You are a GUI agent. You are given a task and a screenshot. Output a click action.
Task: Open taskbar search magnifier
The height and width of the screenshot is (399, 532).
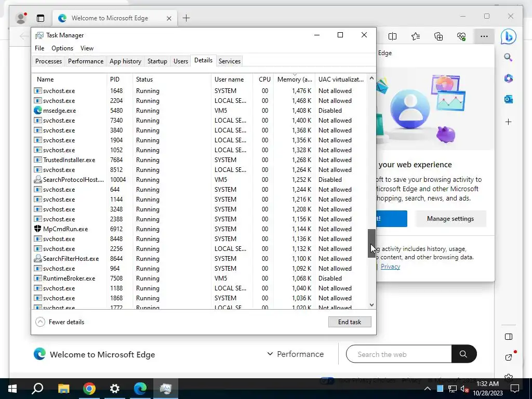(37, 389)
